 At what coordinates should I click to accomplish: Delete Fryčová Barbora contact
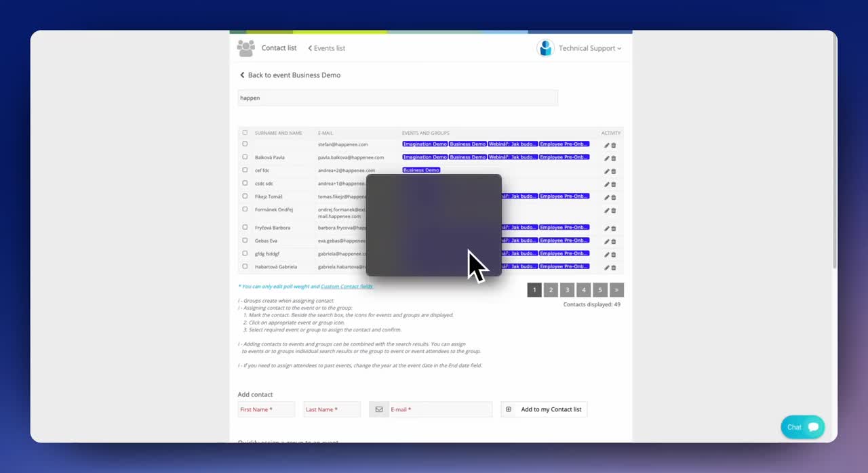point(614,228)
